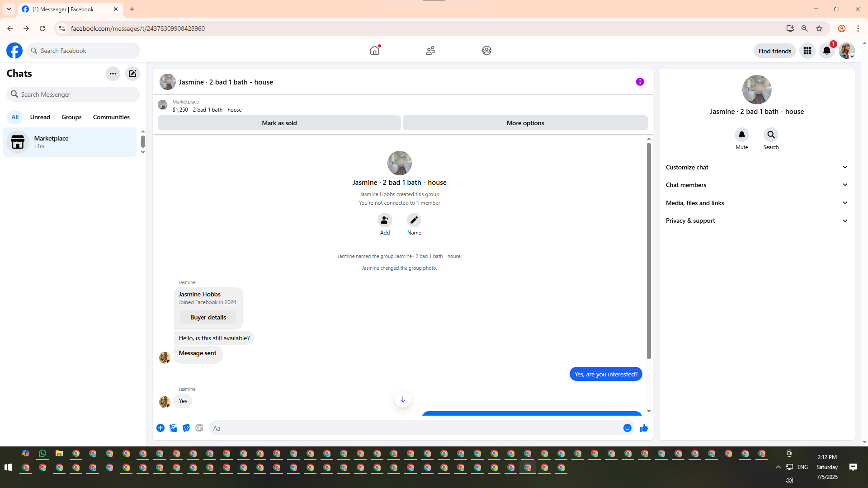Open conversation information purple icon

tap(640, 82)
